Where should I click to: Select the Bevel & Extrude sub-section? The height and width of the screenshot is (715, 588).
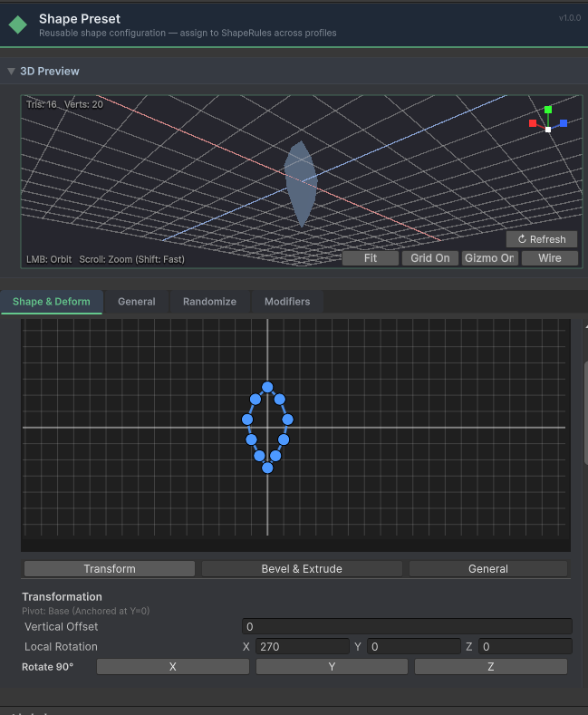[302, 569]
